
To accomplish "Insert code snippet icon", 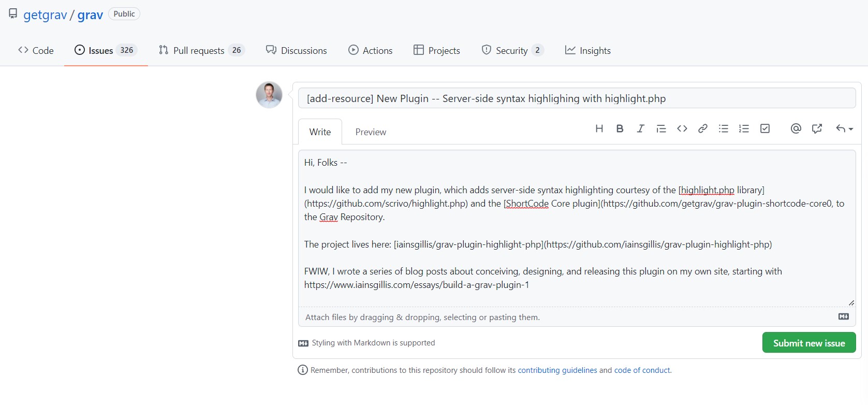I will pyautogui.click(x=682, y=128).
